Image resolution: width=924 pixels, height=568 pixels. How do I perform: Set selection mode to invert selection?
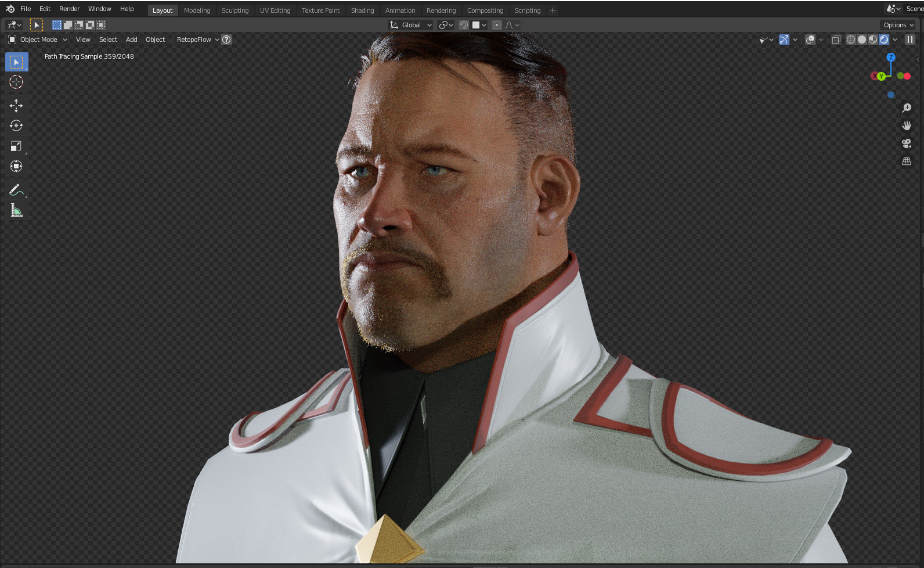point(89,25)
